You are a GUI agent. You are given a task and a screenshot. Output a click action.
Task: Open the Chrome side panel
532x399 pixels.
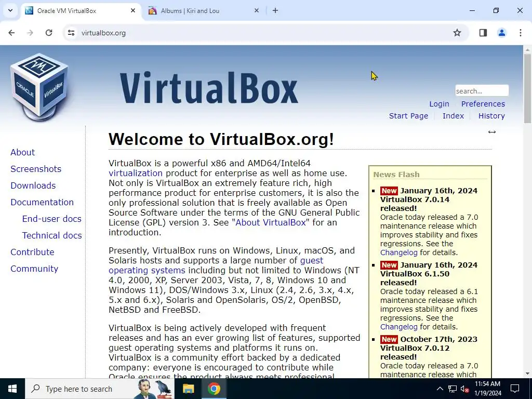pos(483,33)
